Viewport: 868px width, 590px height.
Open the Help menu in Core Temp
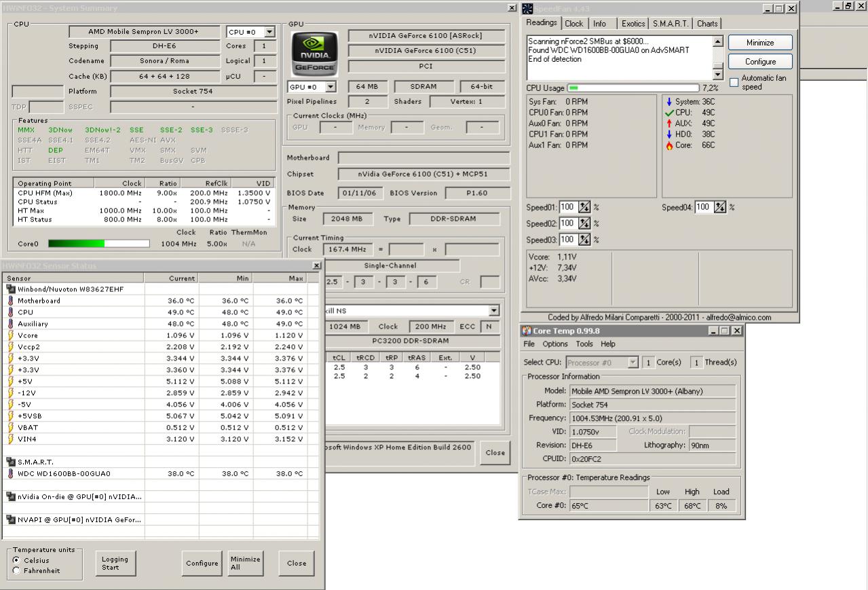608,344
